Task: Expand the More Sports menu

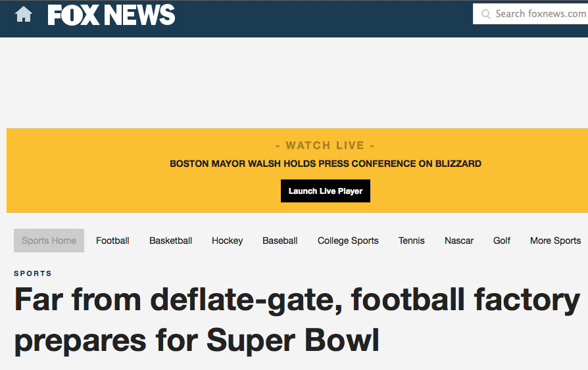Action: point(555,241)
